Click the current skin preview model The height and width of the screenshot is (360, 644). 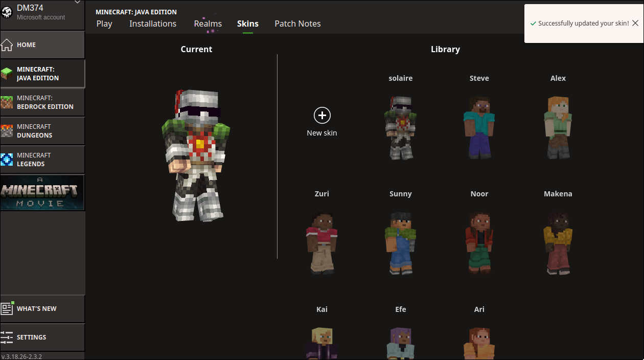coord(196,155)
